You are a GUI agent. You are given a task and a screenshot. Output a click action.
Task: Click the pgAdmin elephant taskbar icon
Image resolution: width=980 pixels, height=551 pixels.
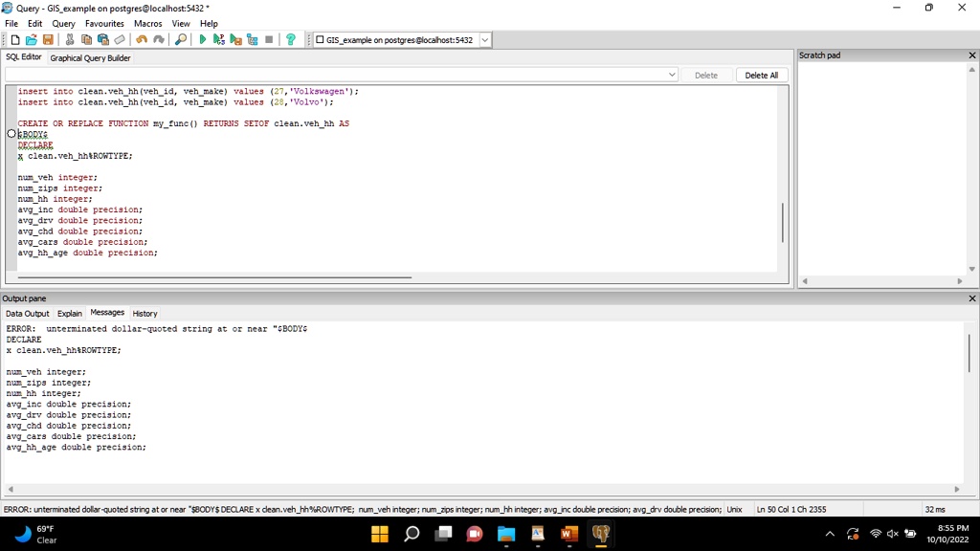(601, 534)
